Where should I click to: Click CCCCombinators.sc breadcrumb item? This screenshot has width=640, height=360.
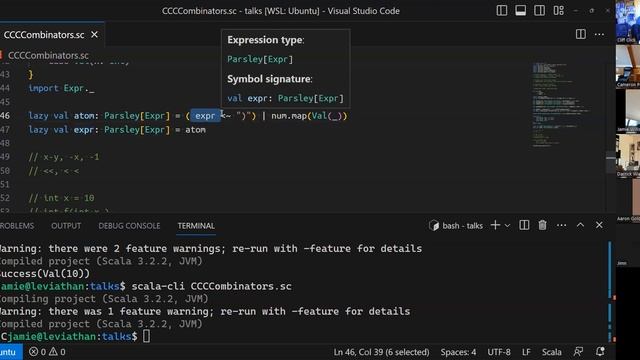click(x=48, y=55)
